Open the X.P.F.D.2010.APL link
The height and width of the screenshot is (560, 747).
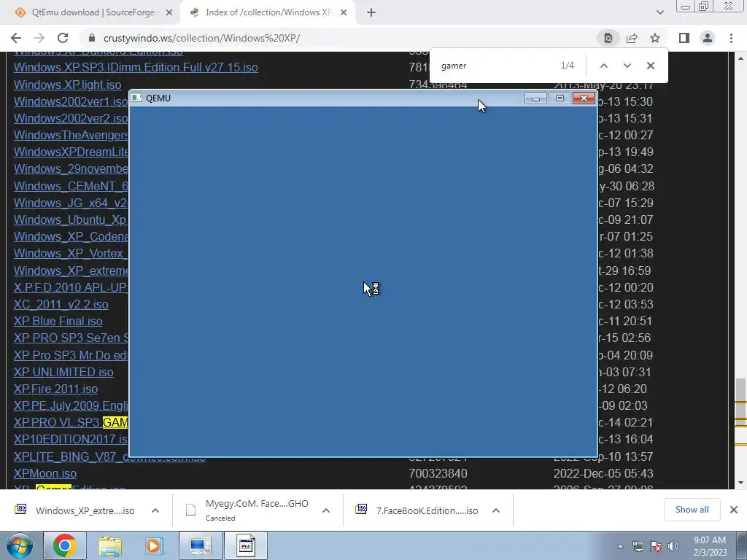click(x=71, y=287)
